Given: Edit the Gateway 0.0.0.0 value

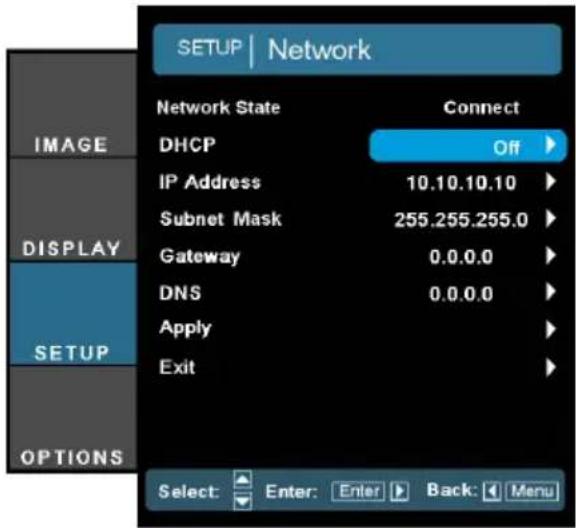Looking at the screenshot, I should tap(461, 257).
